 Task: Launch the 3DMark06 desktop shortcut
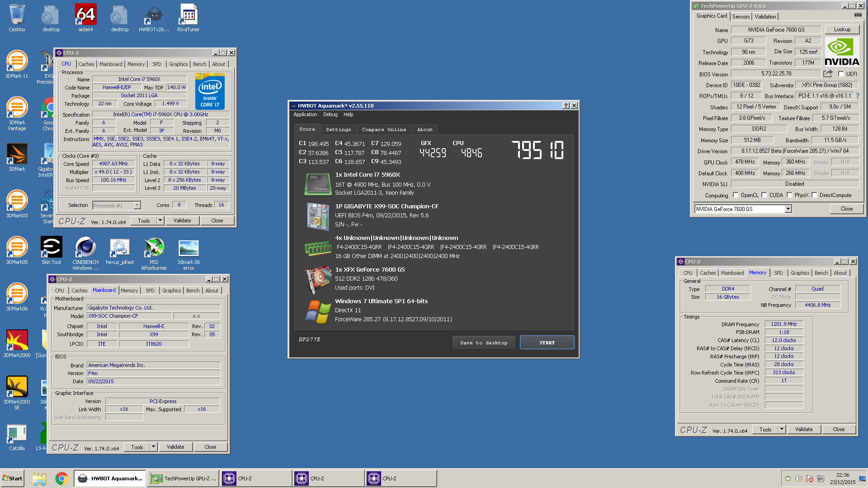tap(17, 297)
